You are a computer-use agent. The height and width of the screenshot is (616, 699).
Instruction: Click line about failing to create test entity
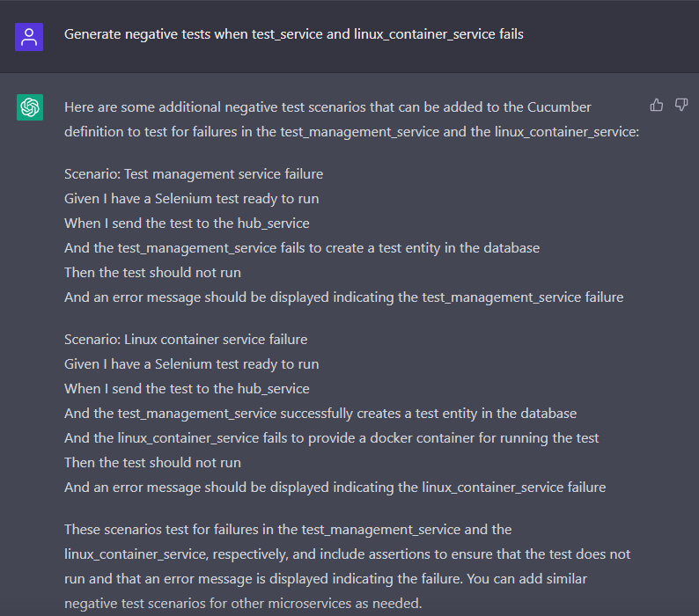point(302,247)
